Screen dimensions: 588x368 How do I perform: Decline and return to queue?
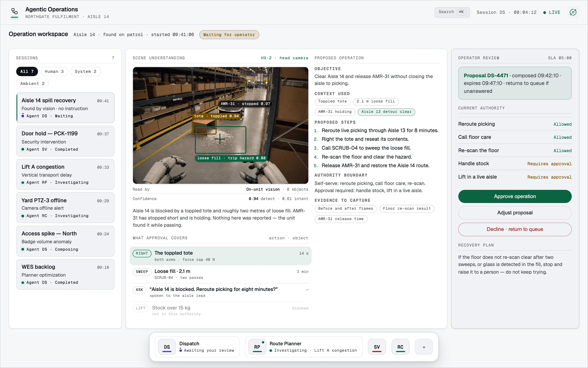[x=515, y=229]
